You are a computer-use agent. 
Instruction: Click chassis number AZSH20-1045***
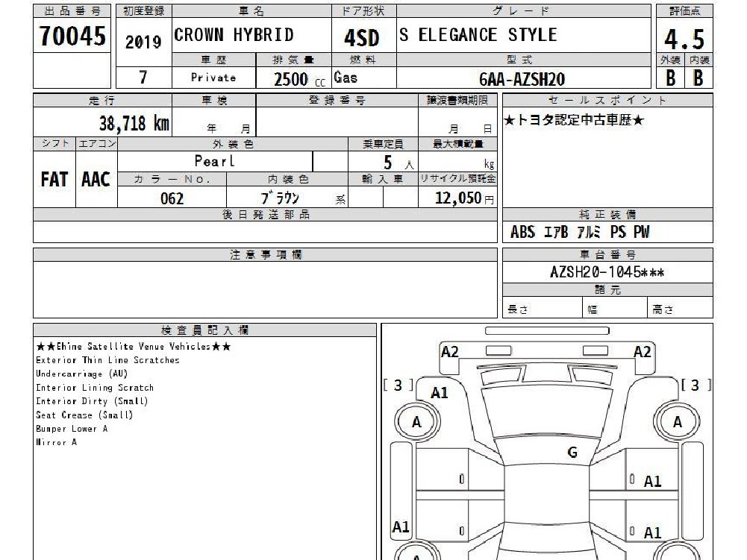pyautogui.click(x=607, y=272)
